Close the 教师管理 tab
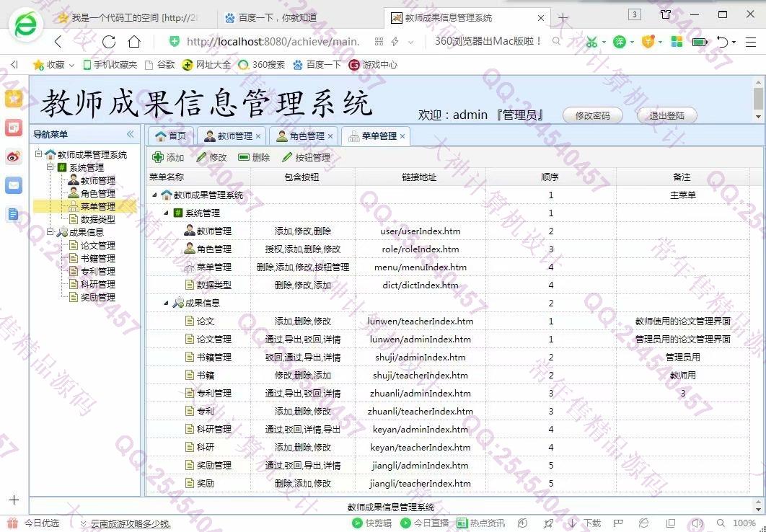This screenshot has height=532, width=766. pyautogui.click(x=258, y=136)
